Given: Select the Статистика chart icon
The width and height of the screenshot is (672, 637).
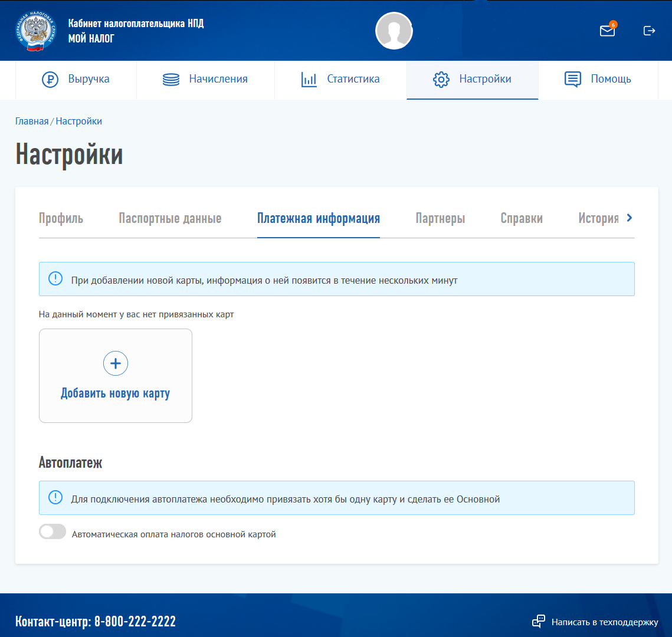Looking at the screenshot, I should (309, 78).
